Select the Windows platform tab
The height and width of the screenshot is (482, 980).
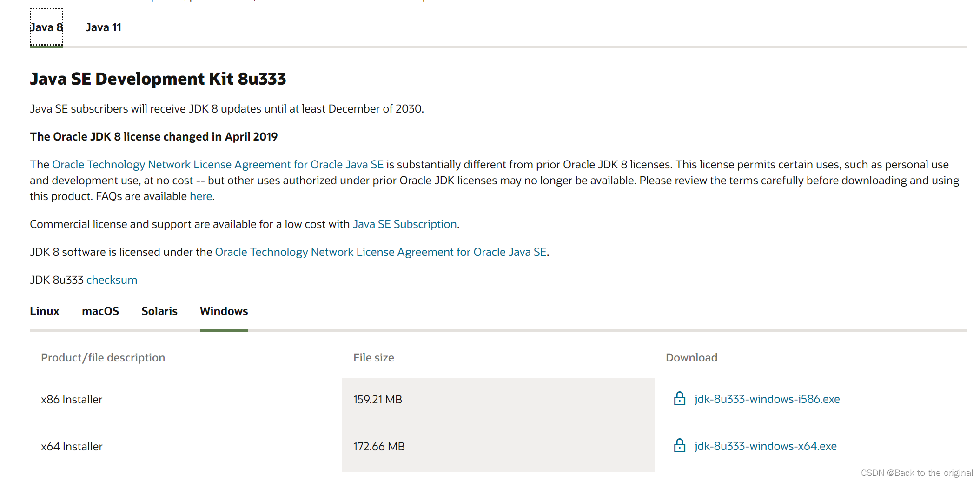224,311
